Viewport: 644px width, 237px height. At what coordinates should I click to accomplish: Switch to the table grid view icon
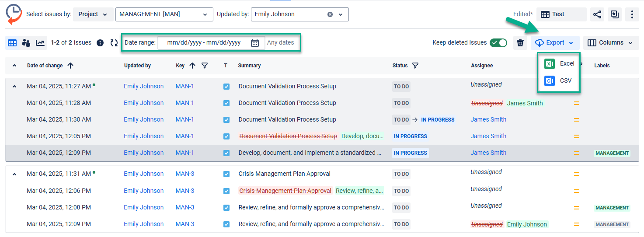point(12,43)
